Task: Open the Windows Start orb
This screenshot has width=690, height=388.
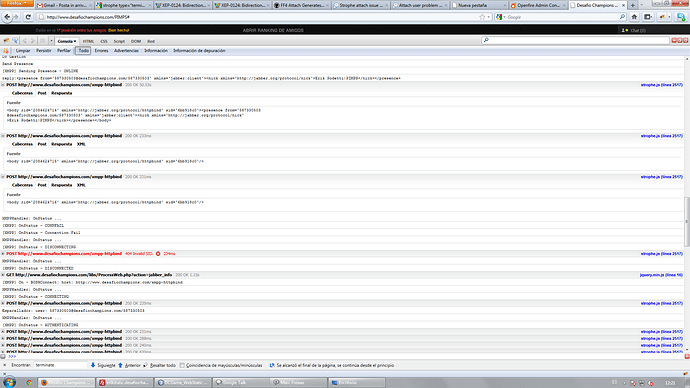Action: pos(9,382)
